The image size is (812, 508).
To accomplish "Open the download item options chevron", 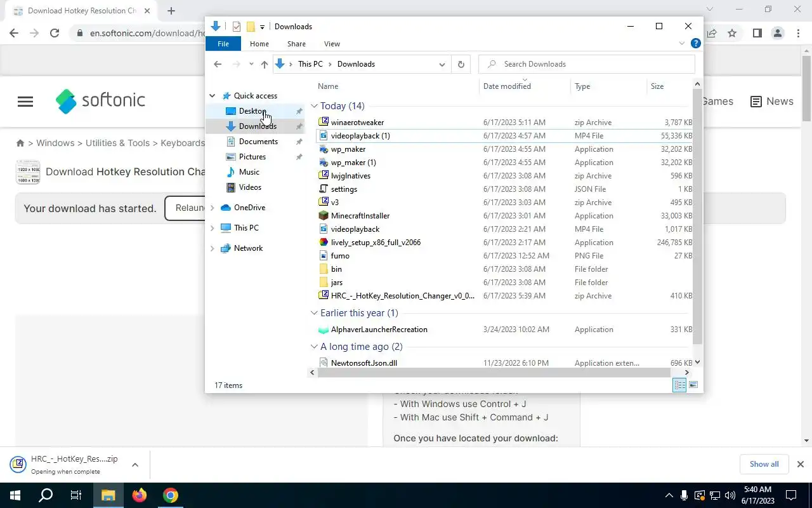I will 135,465.
